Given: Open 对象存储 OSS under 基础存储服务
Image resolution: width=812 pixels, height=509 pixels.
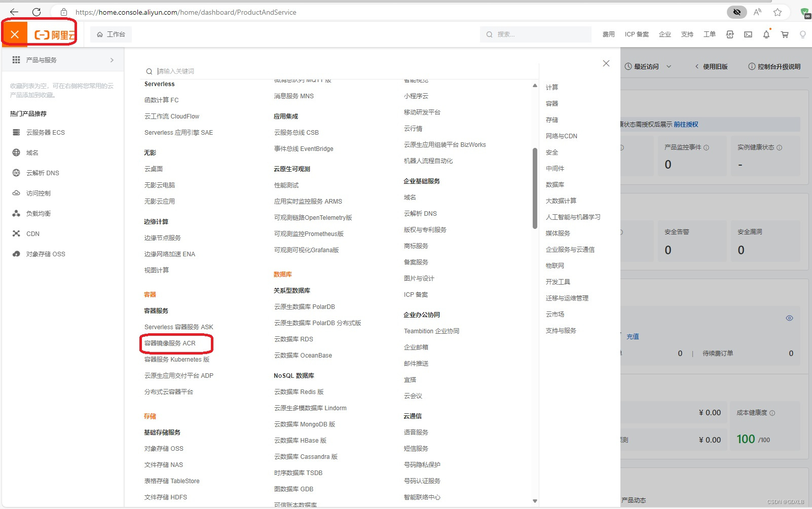Looking at the screenshot, I should pyautogui.click(x=164, y=448).
